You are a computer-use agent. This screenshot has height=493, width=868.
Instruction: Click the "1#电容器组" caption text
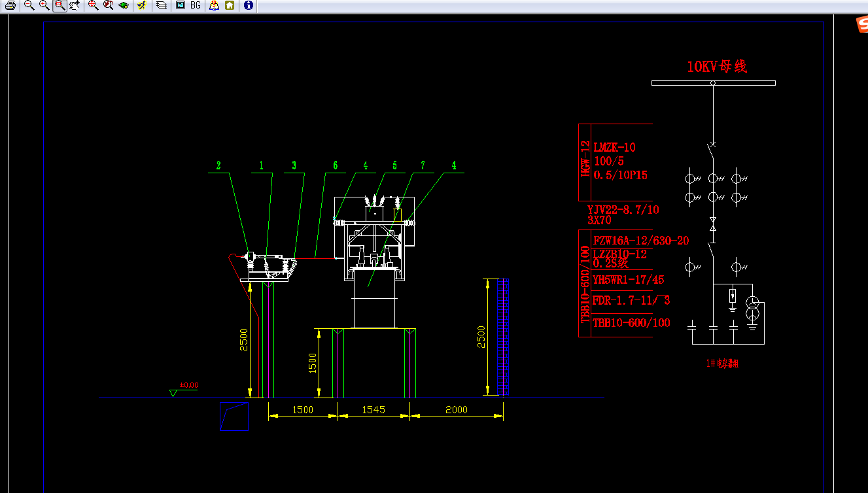pos(723,364)
